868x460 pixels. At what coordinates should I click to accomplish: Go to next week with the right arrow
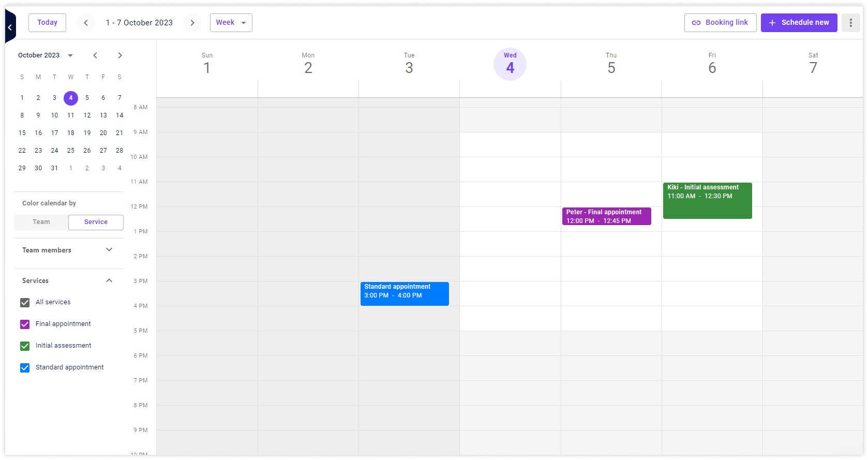coord(192,23)
